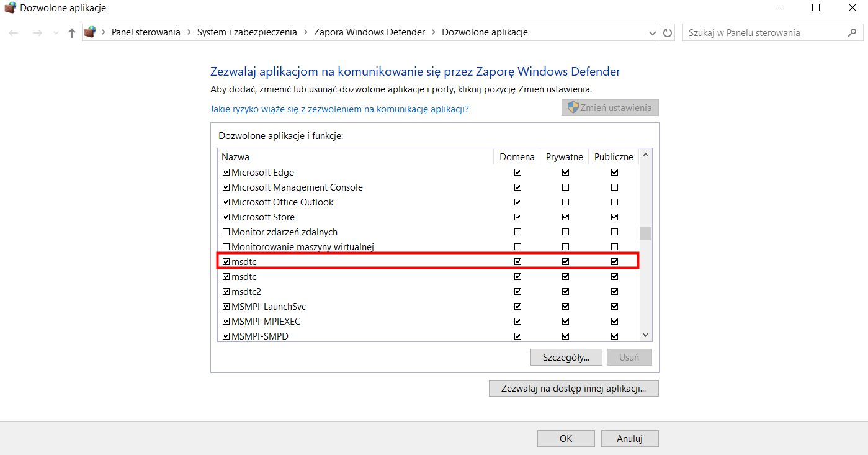Select the Microsoft Store row name

(263, 217)
